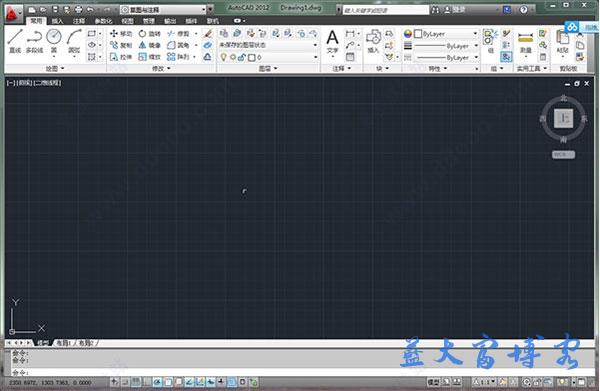Select the Arc (圆弧) tool
Screen dimensions: 600x391
[x=74, y=41]
